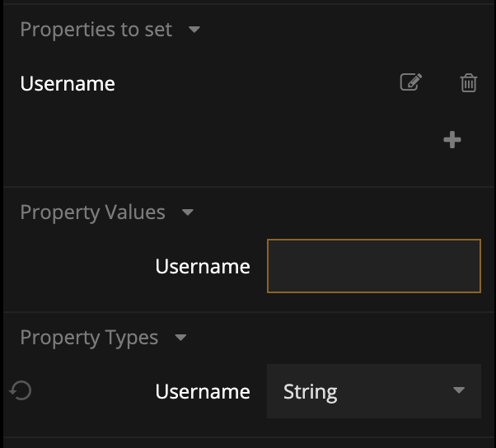Image resolution: width=496 pixels, height=448 pixels.
Task: Open the String type dropdown arrow
Action: click(459, 391)
